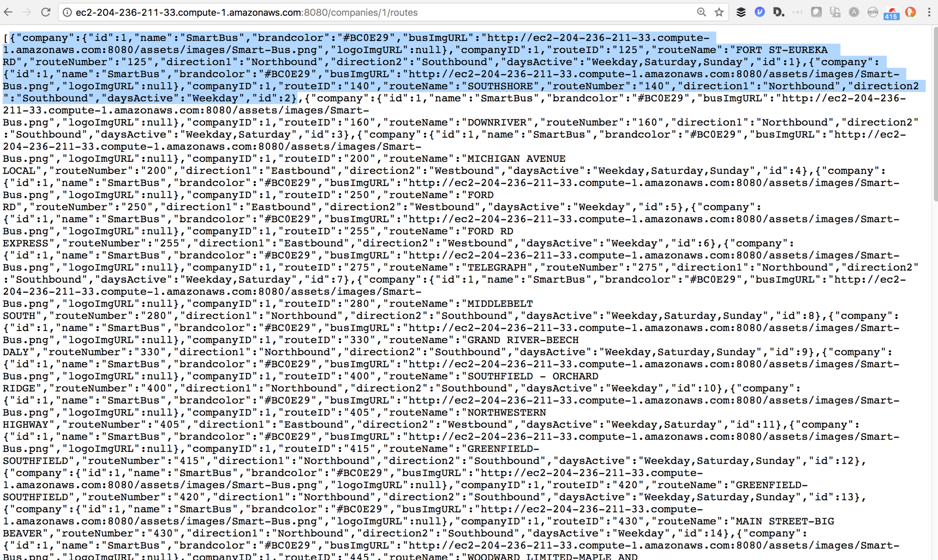Open the gray circular A extension
938x560 pixels.
pyautogui.click(x=854, y=12)
